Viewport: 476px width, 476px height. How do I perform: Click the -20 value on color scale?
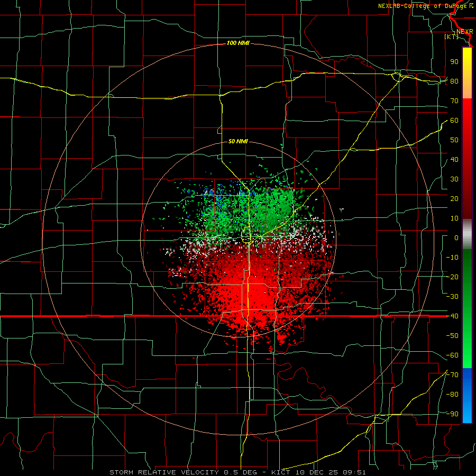pyautogui.click(x=452, y=277)
